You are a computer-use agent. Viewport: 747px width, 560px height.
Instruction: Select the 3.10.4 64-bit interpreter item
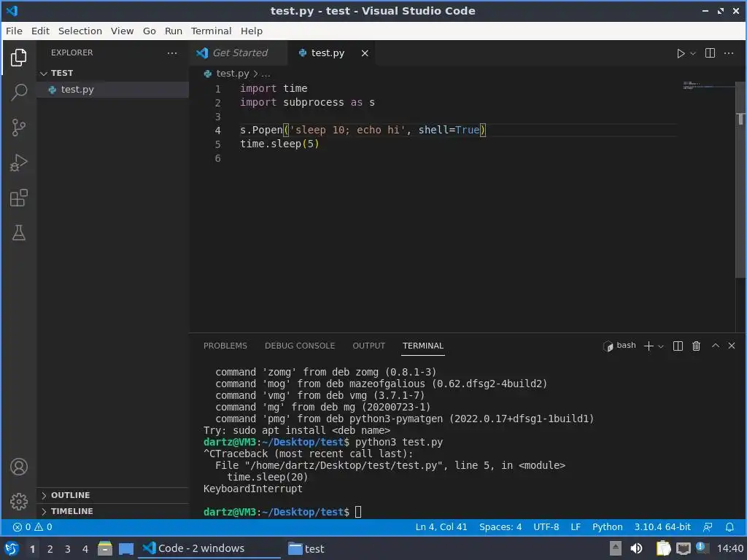662,527
